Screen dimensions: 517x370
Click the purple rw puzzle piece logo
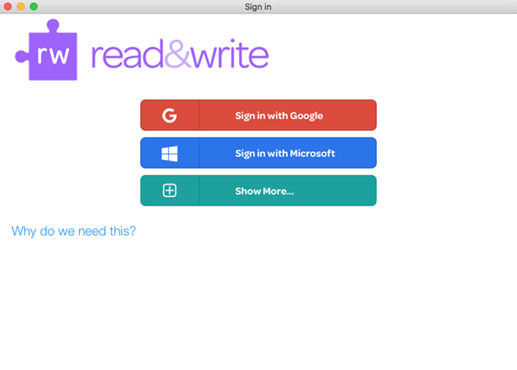46,50
